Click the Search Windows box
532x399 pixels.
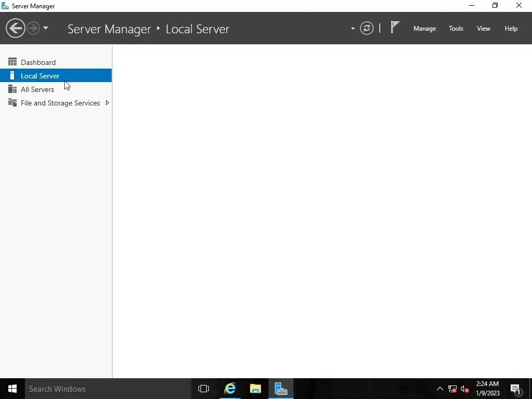pyautogui.click(x=108, y=389)
